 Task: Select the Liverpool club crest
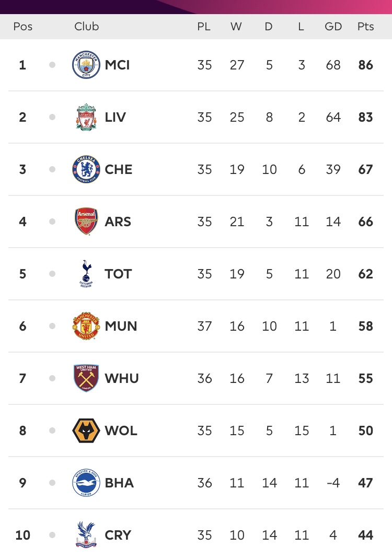[x=86, y=117]
